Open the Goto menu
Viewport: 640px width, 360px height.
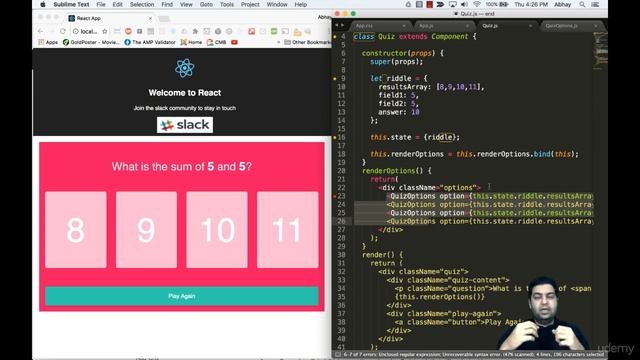[206, 4]
